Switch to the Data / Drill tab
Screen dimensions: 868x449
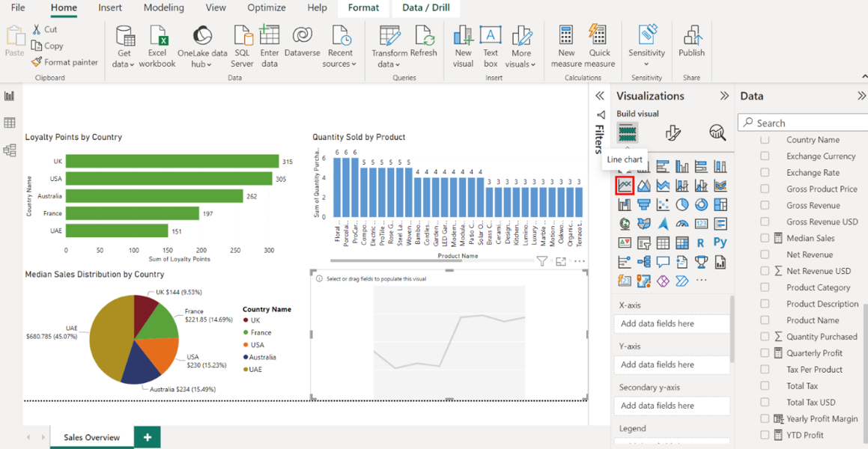tap(425, 8)
